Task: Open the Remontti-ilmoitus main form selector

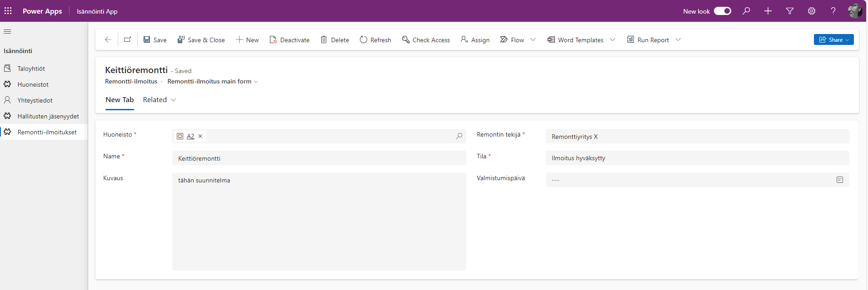Action: (212, 82)
